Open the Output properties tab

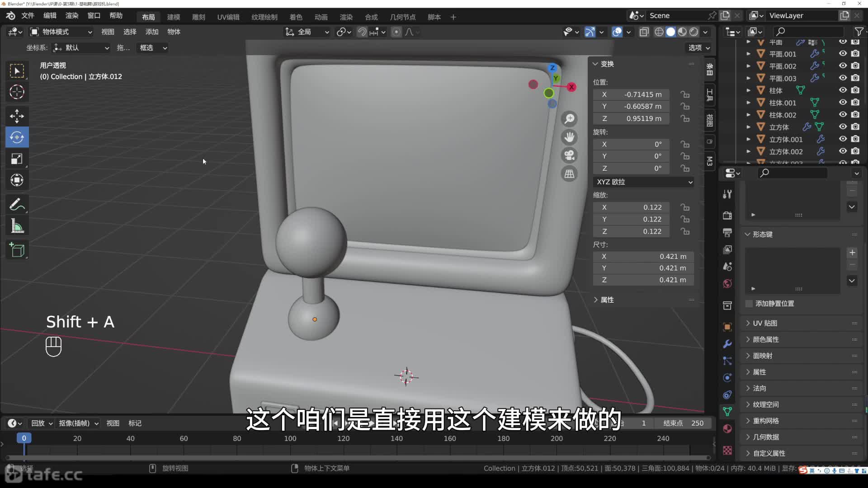tap(727, 233)
